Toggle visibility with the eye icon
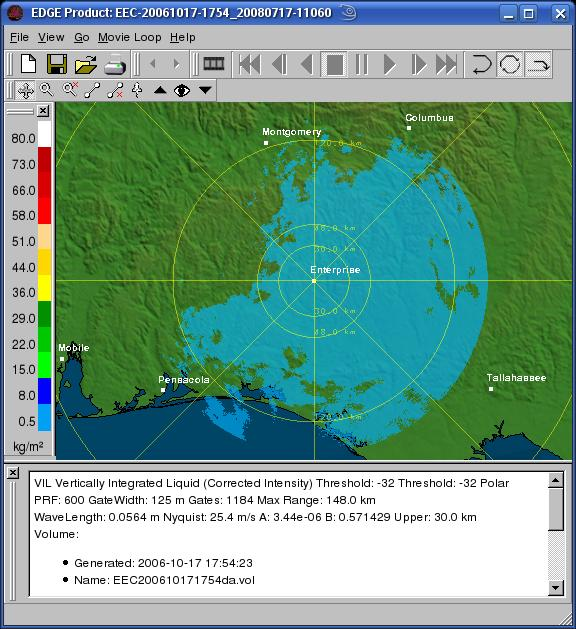 [182, 91]
